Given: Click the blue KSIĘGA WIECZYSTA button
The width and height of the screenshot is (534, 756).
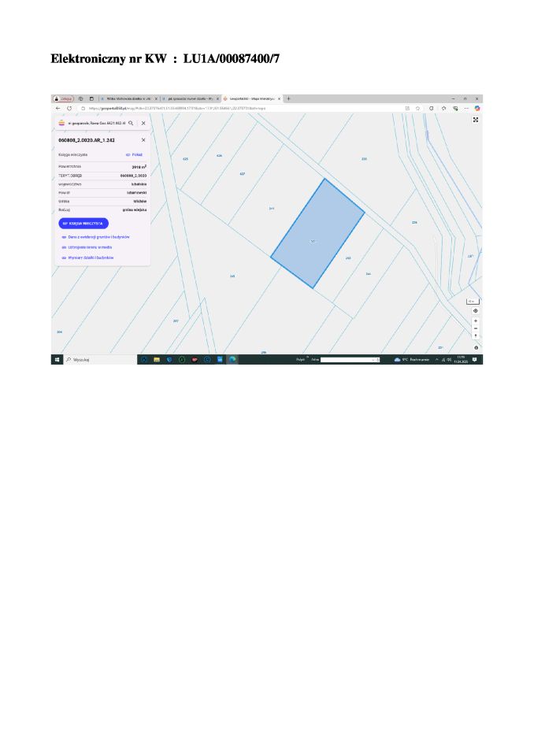Looking at the screenshot, I should click(x=83, y=223).
